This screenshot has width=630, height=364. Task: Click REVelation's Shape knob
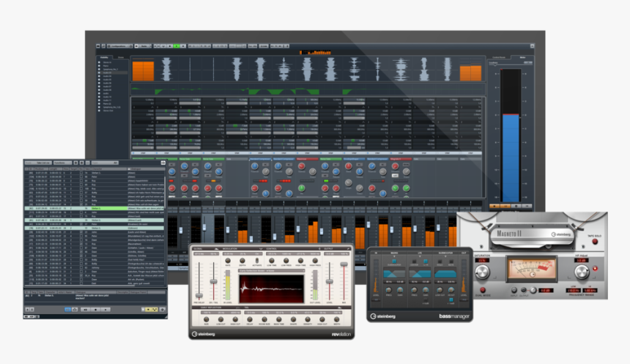(293, 319)
